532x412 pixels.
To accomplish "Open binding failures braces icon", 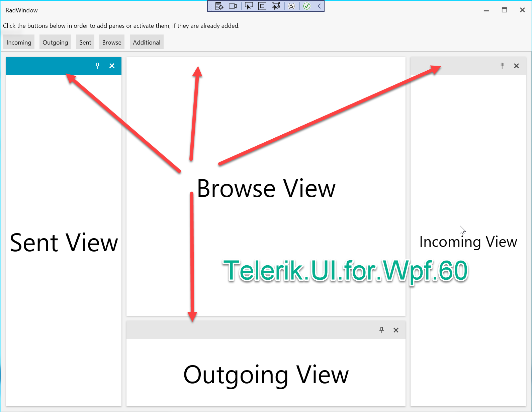I will 291,6.
